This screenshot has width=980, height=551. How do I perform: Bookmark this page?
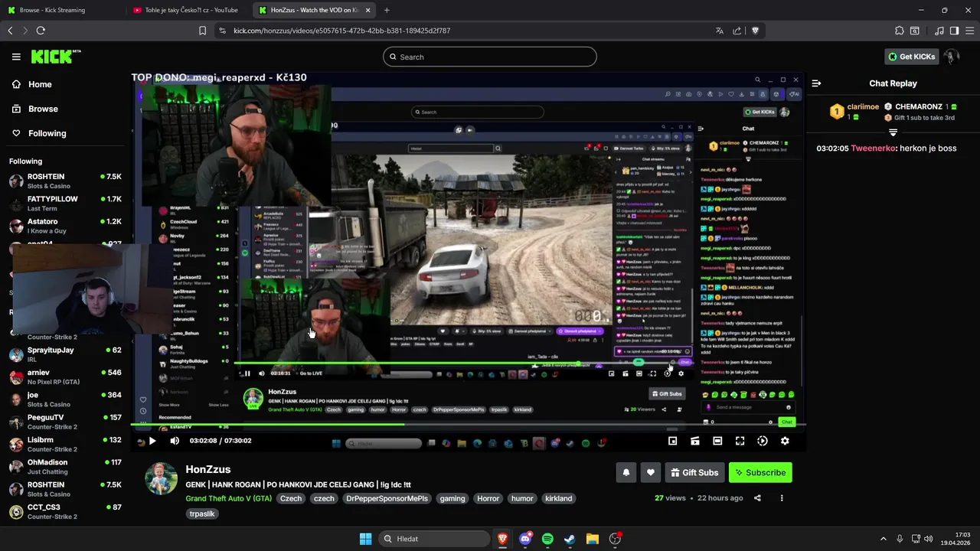click(202, 31)
